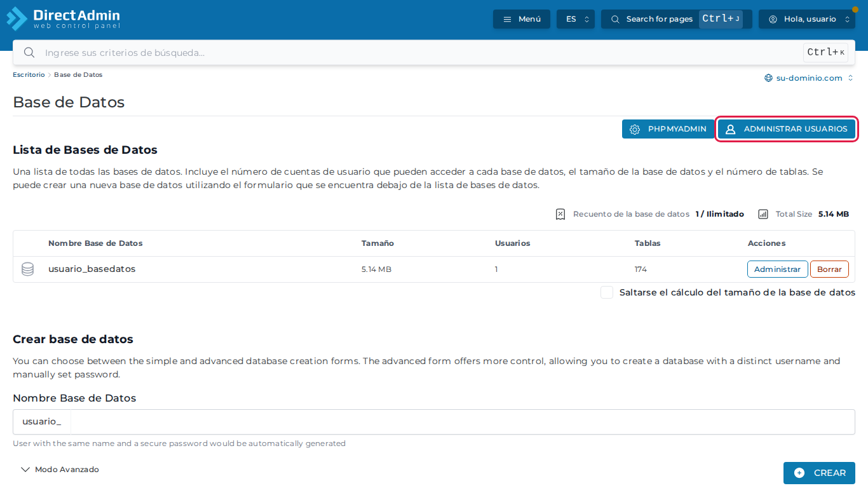Open the su-dominio.com domain selector

coord(809,78)
